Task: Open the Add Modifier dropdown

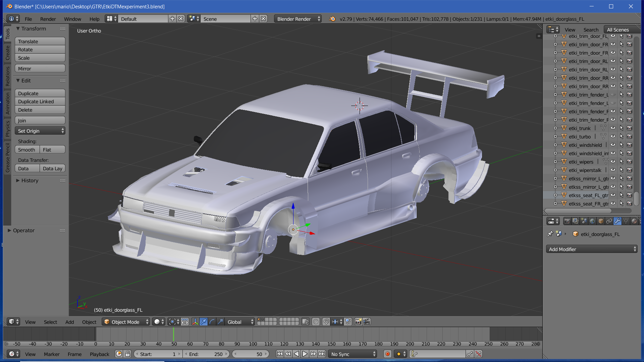Action: pos(592,249)
